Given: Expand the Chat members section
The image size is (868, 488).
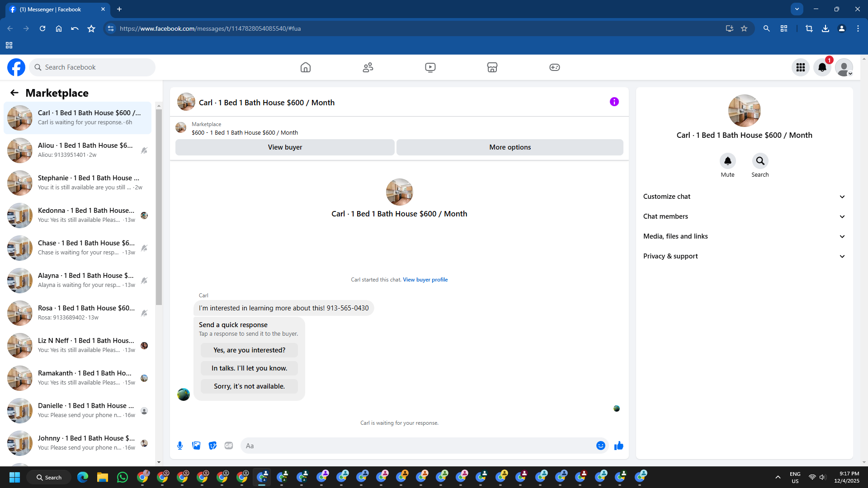Looking at the screenshot, I should point(744,216).
